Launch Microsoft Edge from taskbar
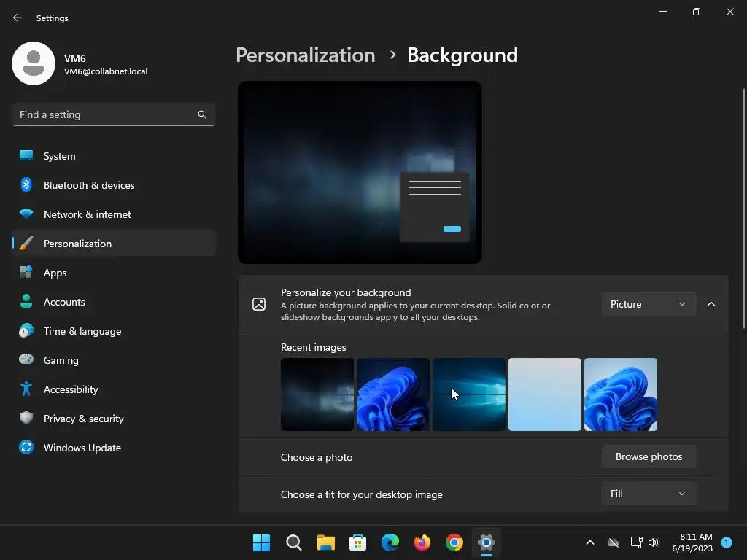The image size is (747, 560). point(390,542)
